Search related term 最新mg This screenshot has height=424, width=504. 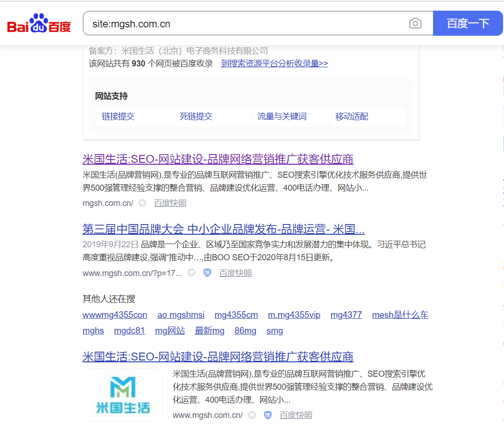[210, 331]
